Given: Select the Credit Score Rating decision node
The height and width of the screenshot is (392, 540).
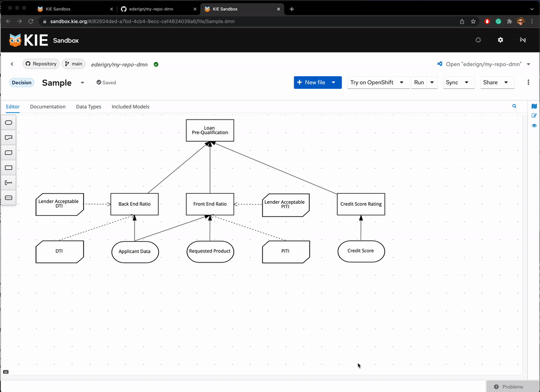Looking at the screenshot, I should (361, 204).
